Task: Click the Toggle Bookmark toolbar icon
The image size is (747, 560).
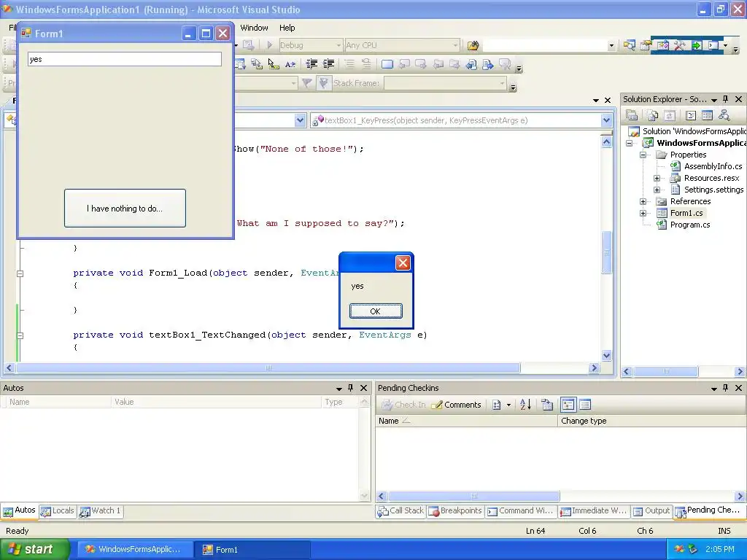Action: [x=387, y=64]
